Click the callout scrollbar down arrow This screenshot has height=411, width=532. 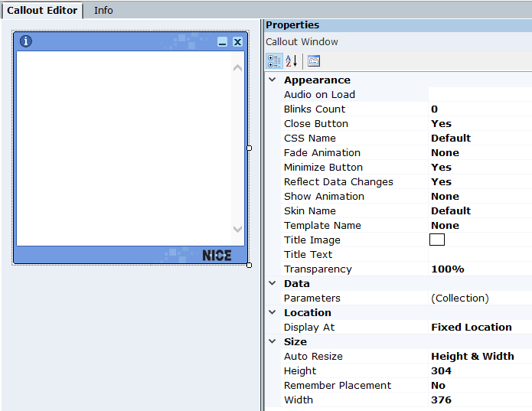[x=237, y=229]
